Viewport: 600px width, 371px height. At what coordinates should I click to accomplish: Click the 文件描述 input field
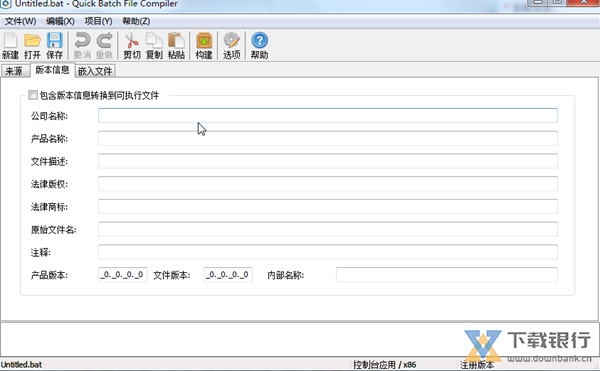328,161
